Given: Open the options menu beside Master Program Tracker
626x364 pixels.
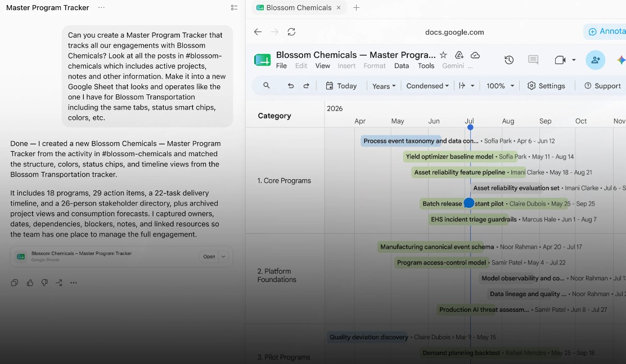Looking at the screenshot, I should coord(101,7).
